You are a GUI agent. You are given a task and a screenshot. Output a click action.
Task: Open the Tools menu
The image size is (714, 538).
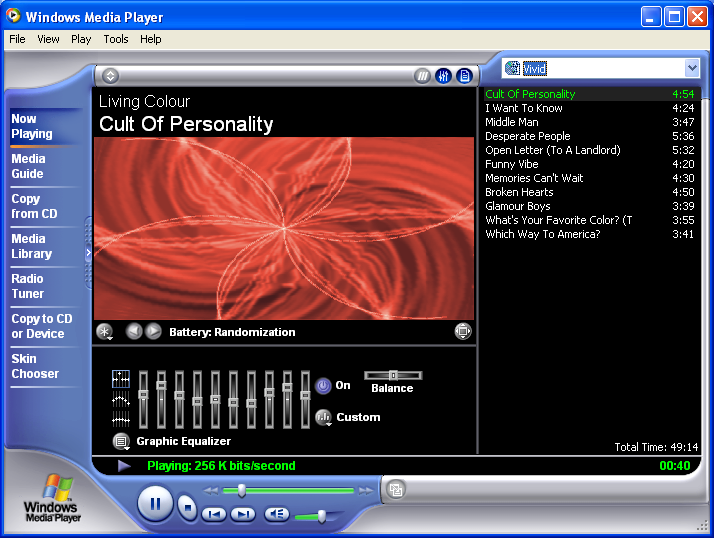pos(116,39)
